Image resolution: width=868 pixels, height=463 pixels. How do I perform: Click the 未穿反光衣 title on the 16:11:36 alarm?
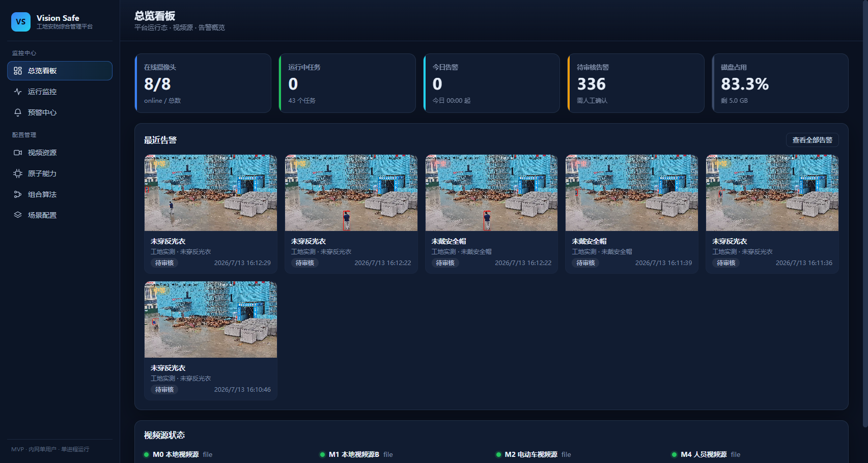click(730, 241)
